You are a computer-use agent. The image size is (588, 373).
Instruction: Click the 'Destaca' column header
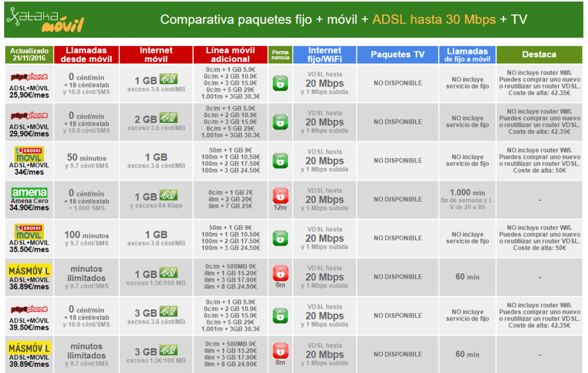pos(539,55)
